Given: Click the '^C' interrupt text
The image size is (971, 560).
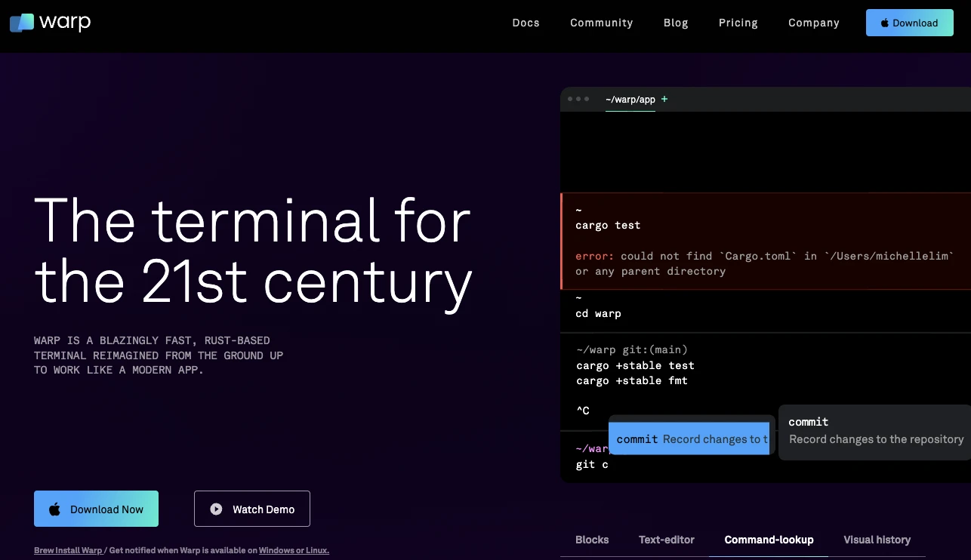Looking at the screenshot, I should point(582,411).
